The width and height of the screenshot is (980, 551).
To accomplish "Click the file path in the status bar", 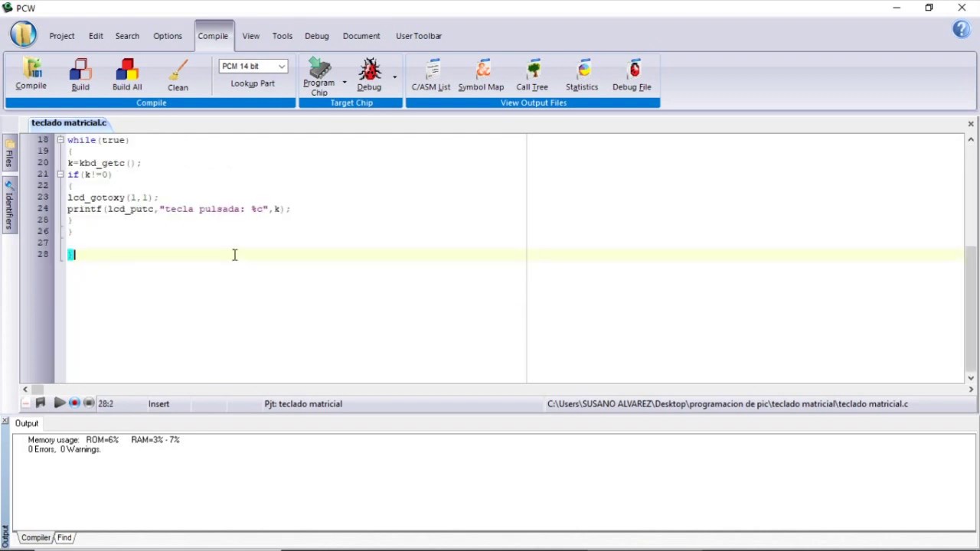I will [727, 404].
